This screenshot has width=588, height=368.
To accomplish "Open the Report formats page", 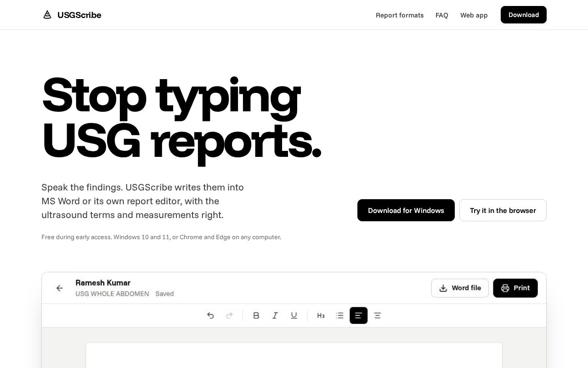I will pos(400,15).
